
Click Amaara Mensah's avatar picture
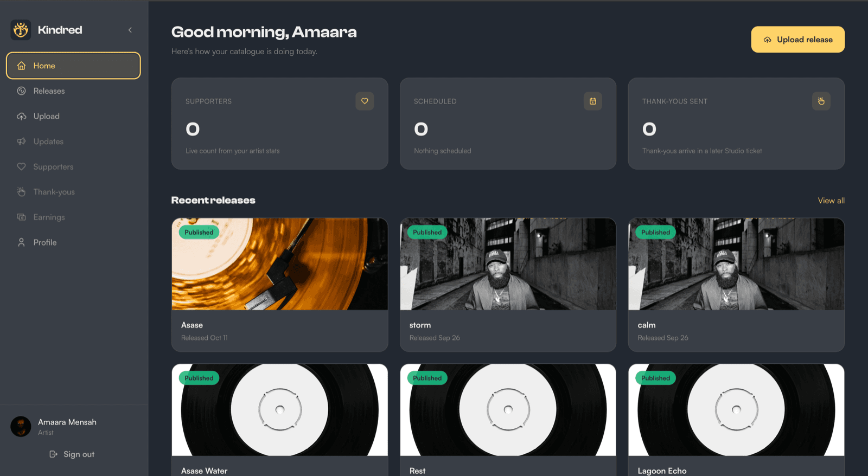21,427
